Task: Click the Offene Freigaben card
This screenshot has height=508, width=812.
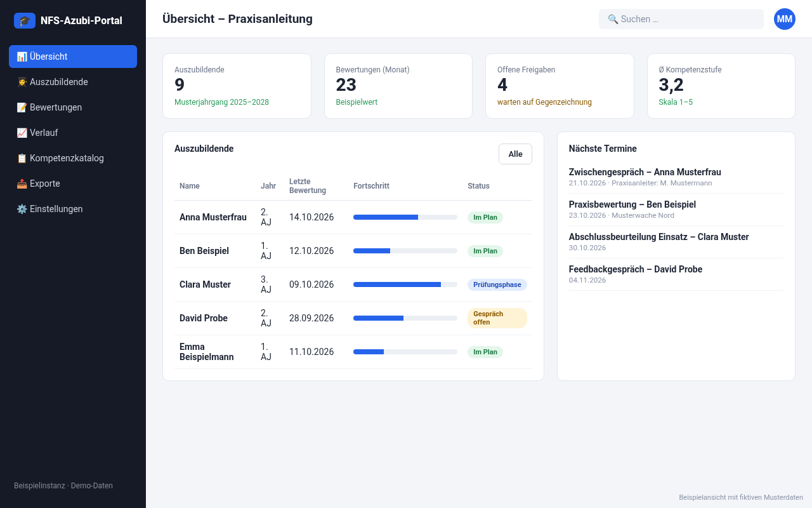Action: coord(560,86)
